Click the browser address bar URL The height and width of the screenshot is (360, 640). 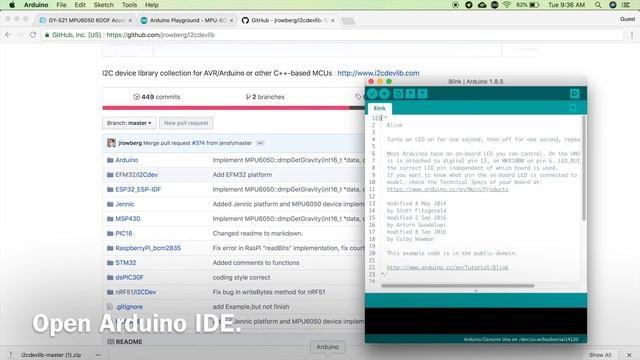160,35
